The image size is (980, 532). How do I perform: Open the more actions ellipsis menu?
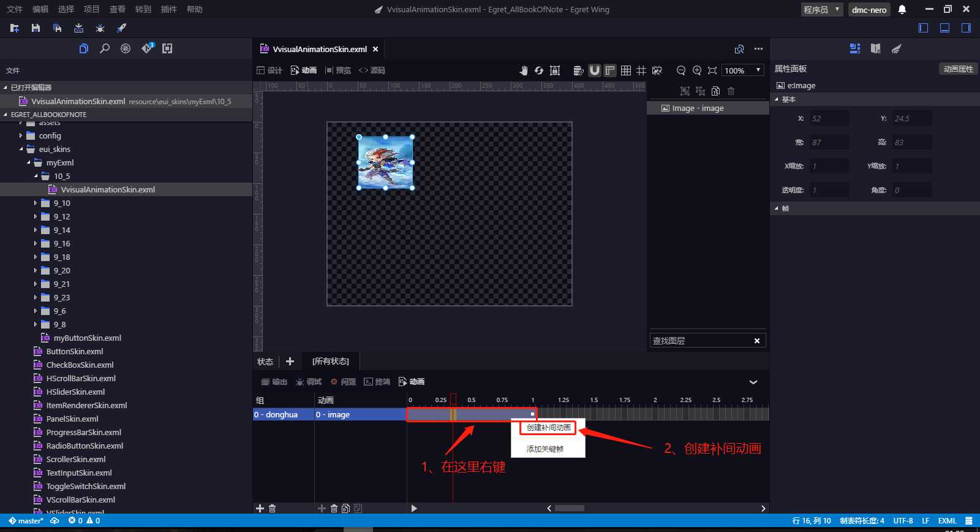[x=758, y=49]
